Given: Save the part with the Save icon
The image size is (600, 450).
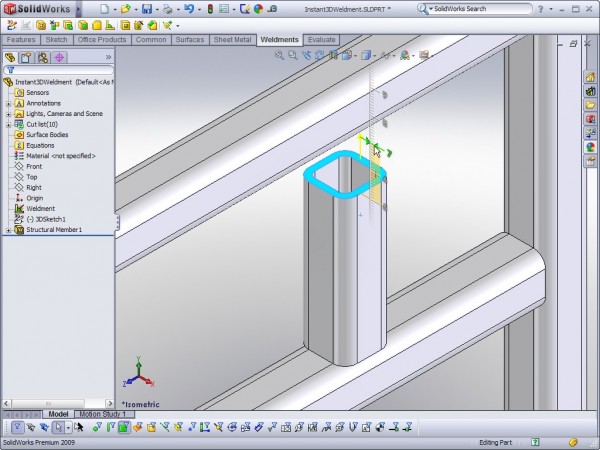Looking at the screenshot, I should pos(147,8).
